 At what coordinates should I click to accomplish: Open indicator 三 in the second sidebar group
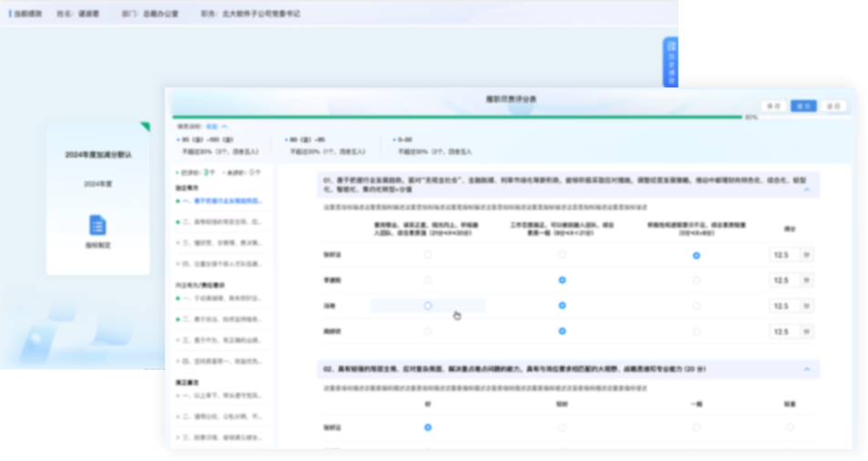220,341
